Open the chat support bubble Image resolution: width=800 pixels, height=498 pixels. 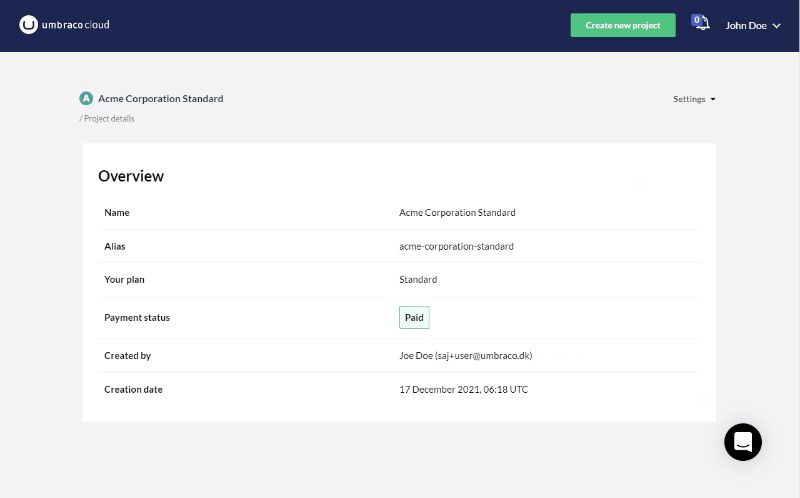click(x=743, y=442)
